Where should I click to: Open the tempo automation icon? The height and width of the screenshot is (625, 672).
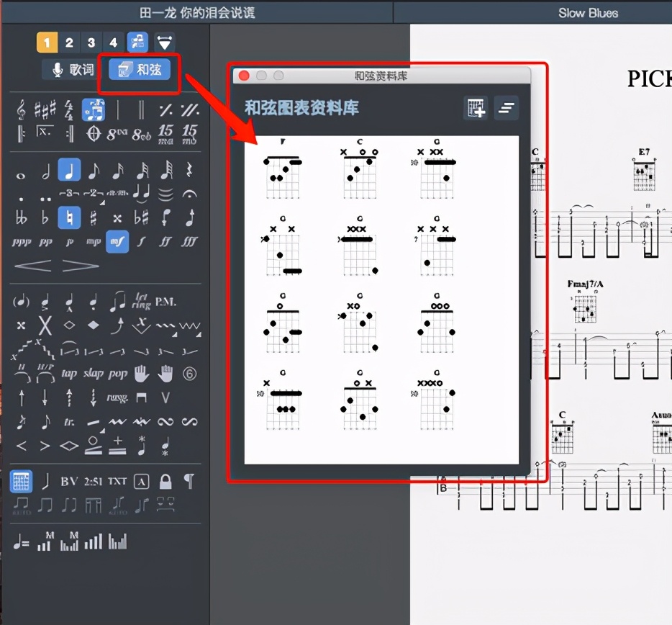pos(21,541)
